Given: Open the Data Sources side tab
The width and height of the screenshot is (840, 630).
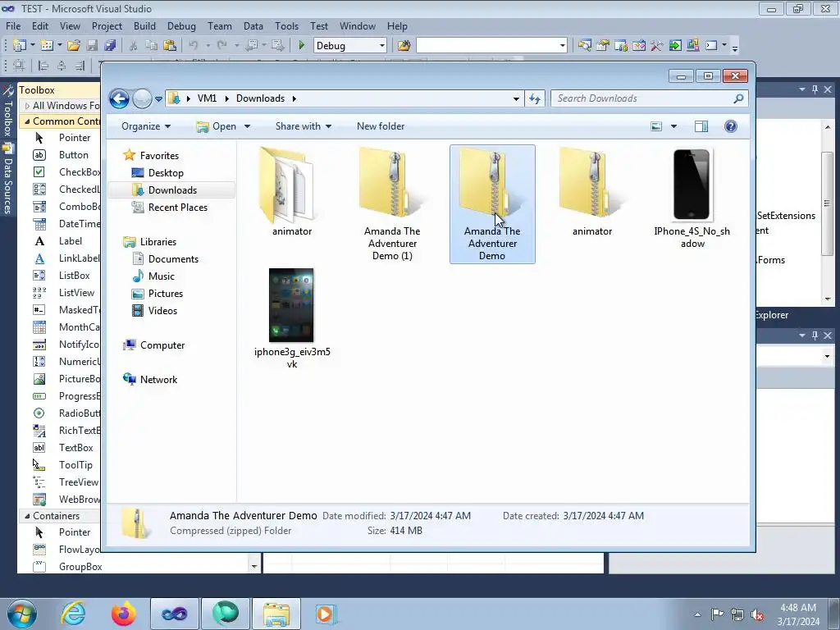Looking at the screenshot, I should point(8,180).
